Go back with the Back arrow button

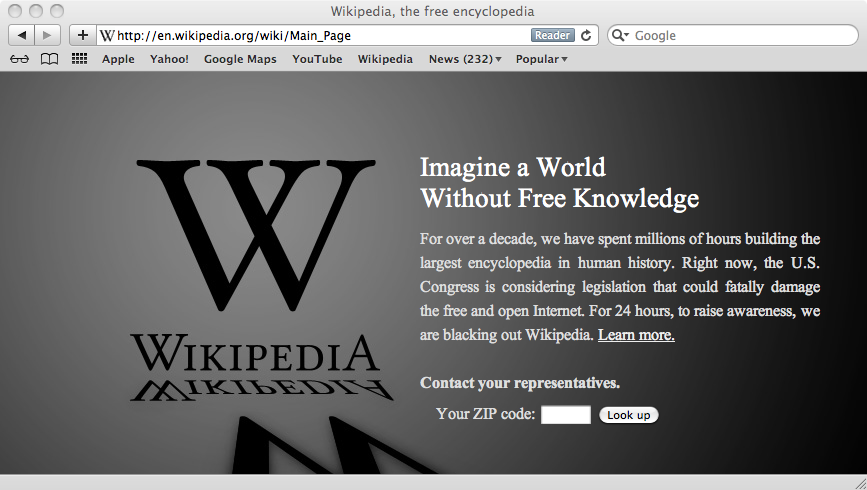22,35
